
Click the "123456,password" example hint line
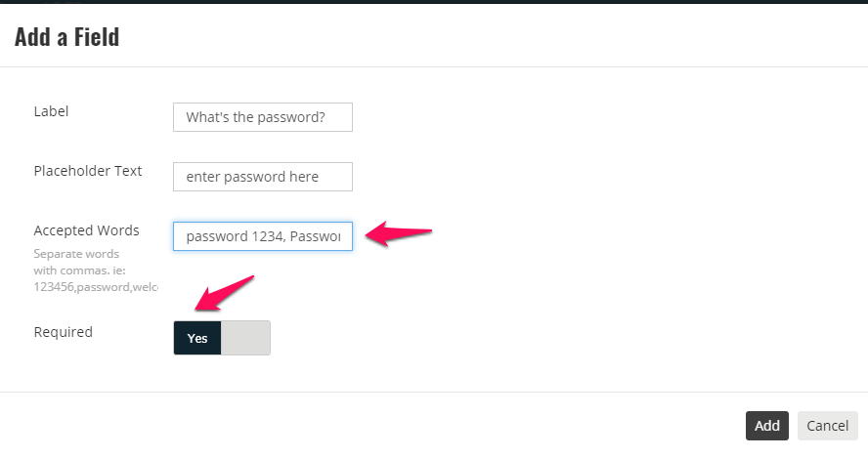[96, 287]
